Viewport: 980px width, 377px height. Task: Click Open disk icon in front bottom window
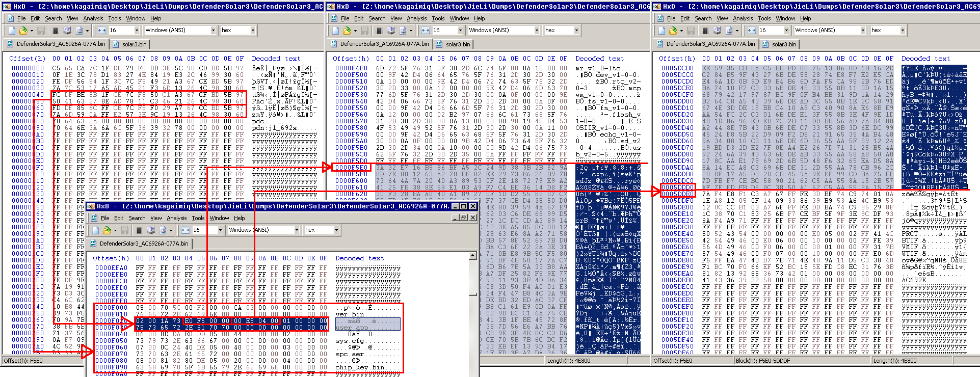tap(151, 230)
